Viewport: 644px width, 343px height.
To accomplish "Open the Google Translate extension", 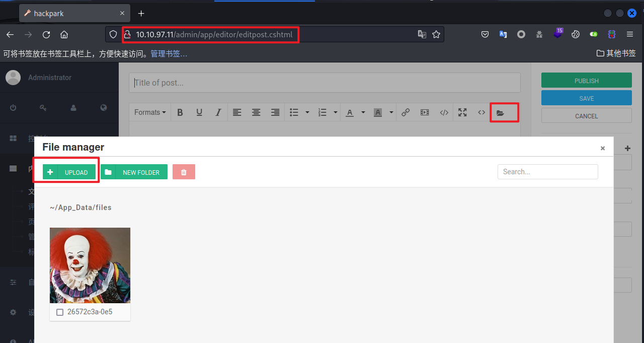I will (x=503, y=34).
